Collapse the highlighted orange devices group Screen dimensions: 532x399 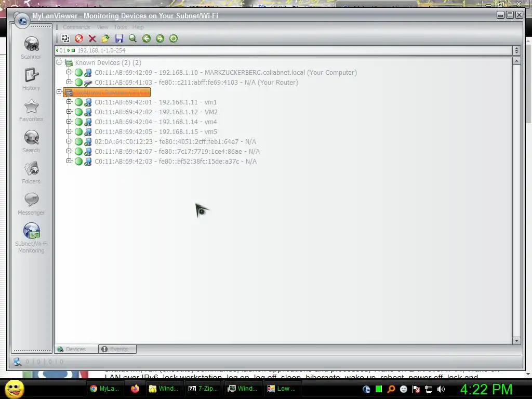click(x=59, y=92)
